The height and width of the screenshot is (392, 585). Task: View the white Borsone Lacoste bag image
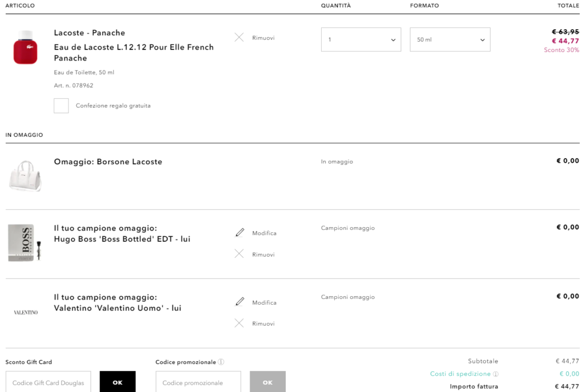tap(25, 175)
